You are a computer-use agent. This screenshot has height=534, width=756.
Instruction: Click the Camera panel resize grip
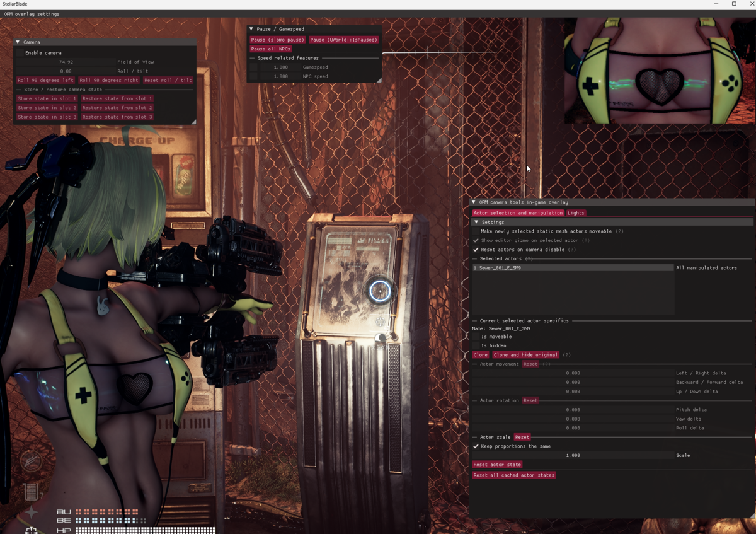193,122
